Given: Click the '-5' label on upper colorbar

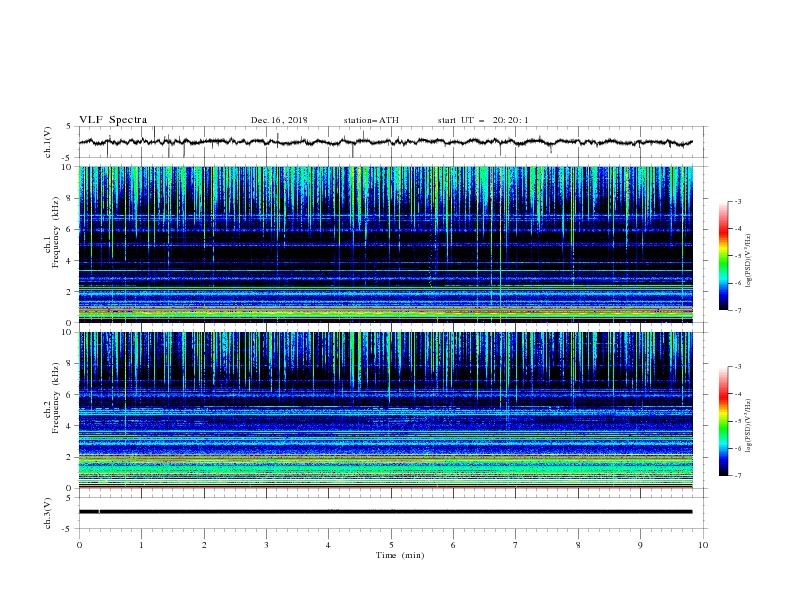Looking at the screenshot, I should click(737, 256).
